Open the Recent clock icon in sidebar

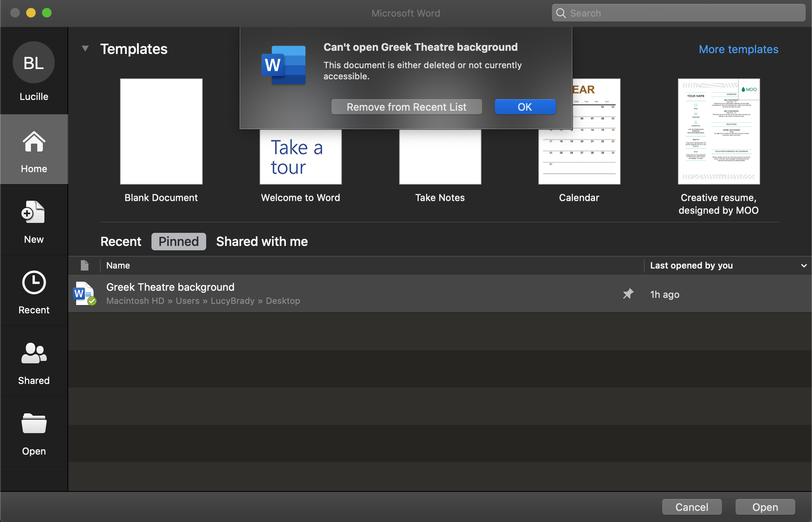click(x=34, y=283)
